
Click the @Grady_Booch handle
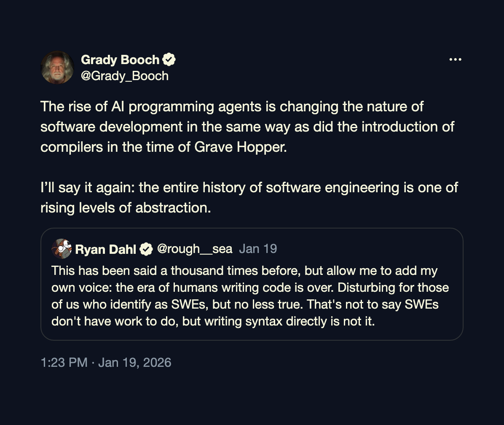pos(125,76)
